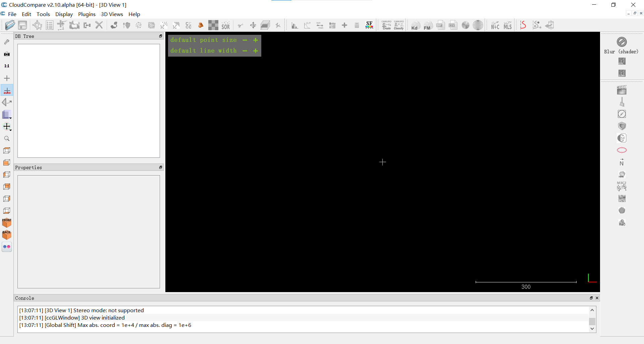Set the BACK view cube

[x=7, y=235]
